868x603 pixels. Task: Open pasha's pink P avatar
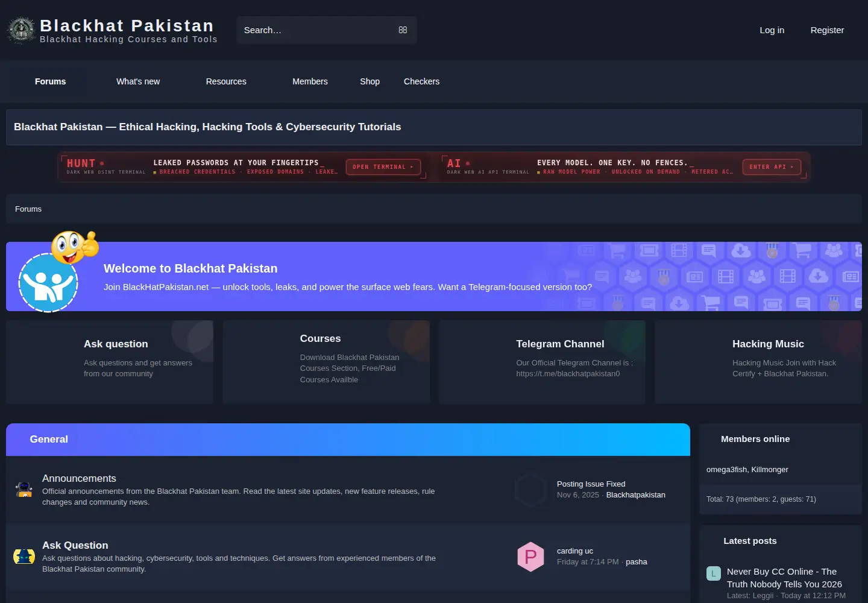530,557
